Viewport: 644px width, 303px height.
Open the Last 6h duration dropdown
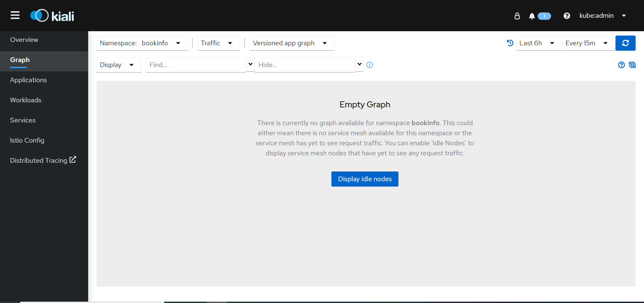click(538, 43)
